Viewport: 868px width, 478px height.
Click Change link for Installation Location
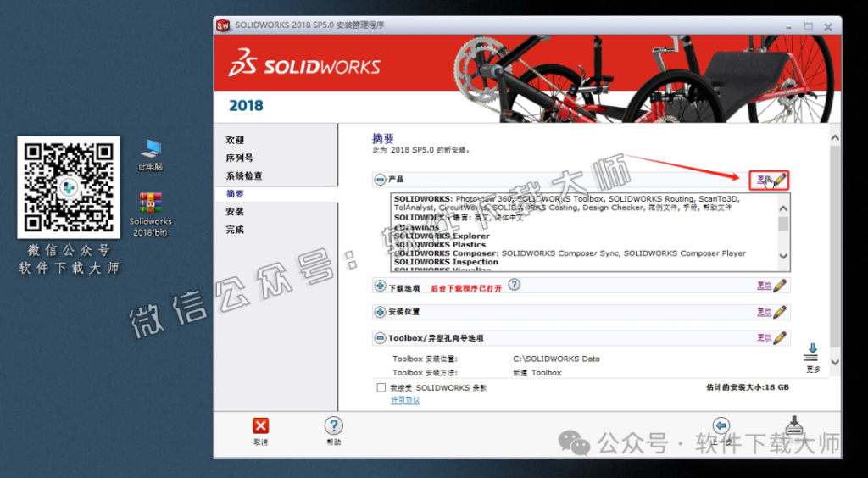[x=764, y=312]
